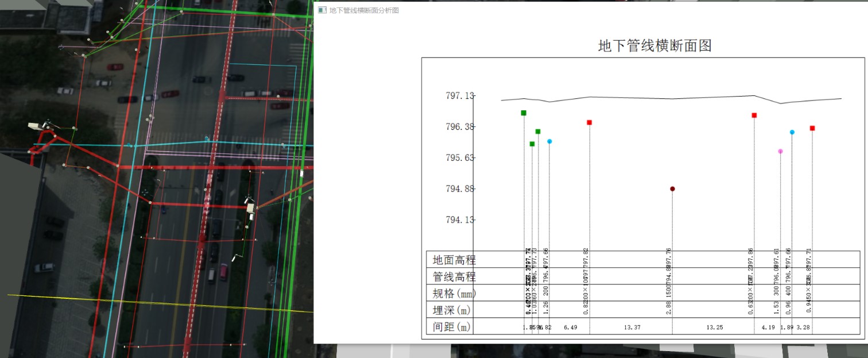Screen dimensions: 868x358
Task: Select the 埋深(m) row header
Action: [x=452, y=310]
